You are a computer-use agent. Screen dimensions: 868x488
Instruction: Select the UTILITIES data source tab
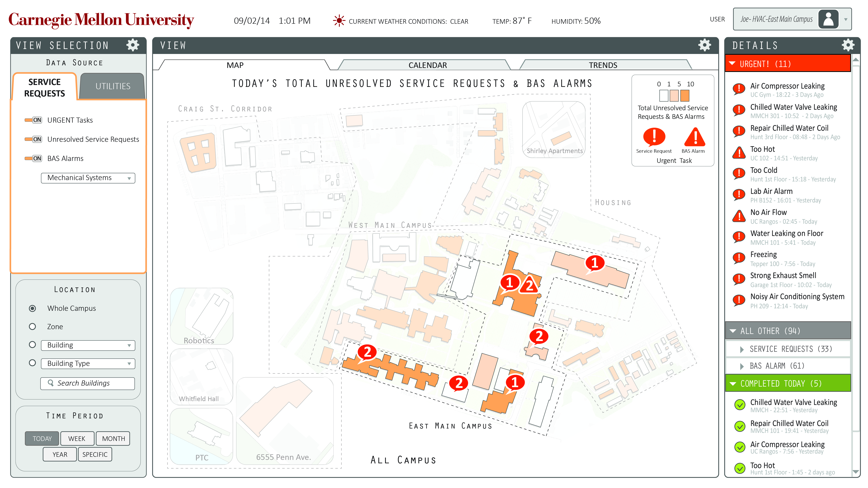click(113, 86)
